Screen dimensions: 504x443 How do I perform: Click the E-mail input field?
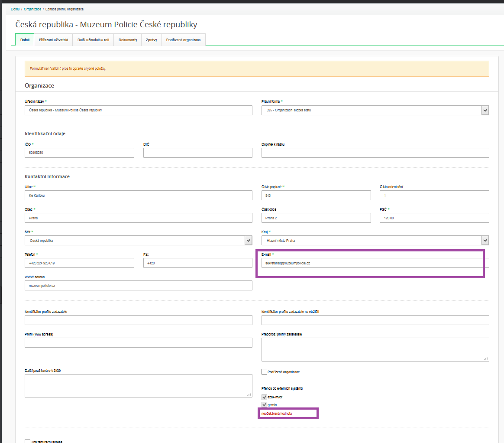[x=372, y=263]
